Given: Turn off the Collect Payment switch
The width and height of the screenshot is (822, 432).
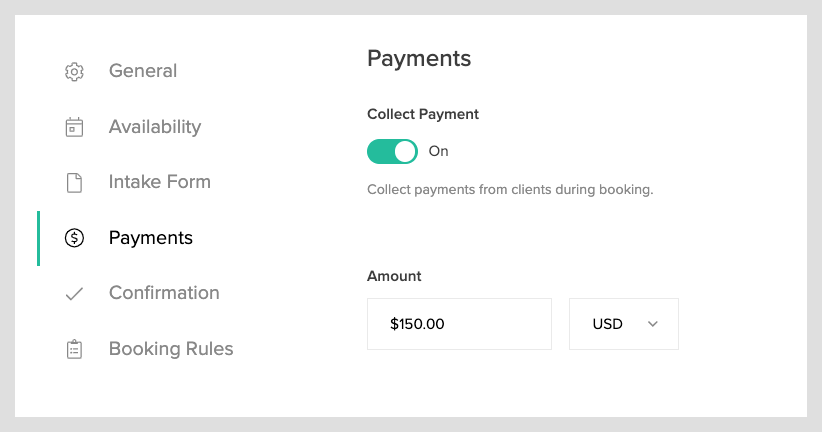Looking at the screenshot, I should 392,151.
